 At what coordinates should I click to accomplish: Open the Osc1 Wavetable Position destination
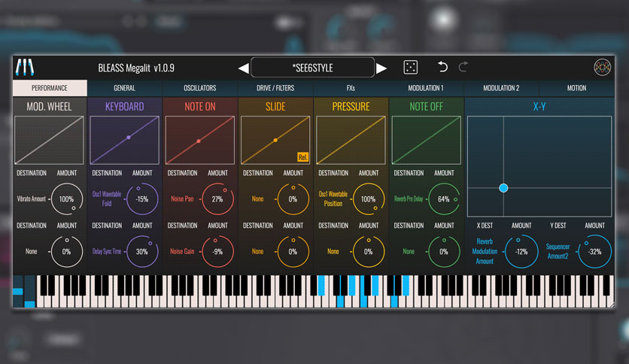[x=333, y=199]
